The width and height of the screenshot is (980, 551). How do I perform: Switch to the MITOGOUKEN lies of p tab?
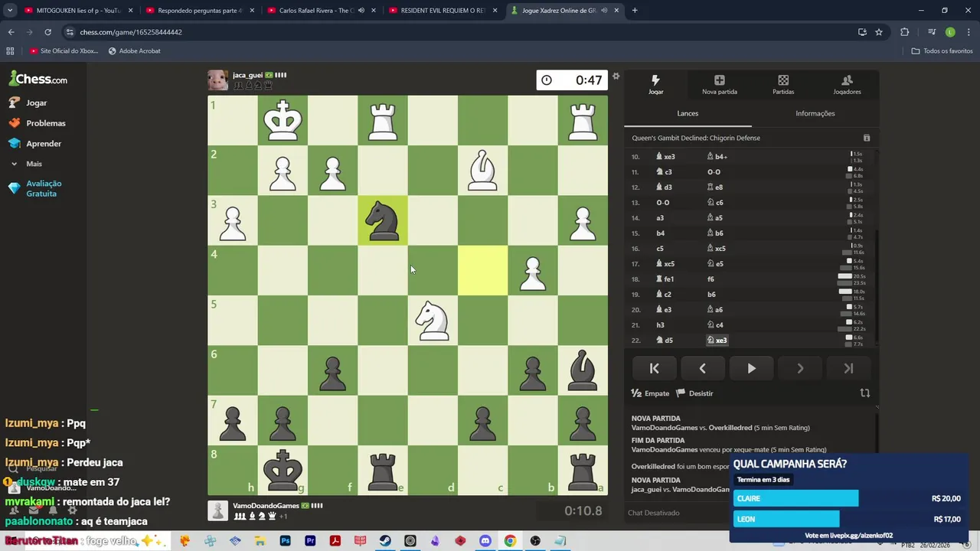coord(77,11)
